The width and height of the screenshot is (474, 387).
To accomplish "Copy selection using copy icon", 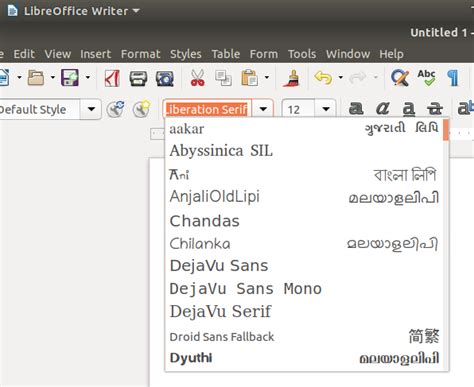I will click(223, 78).
